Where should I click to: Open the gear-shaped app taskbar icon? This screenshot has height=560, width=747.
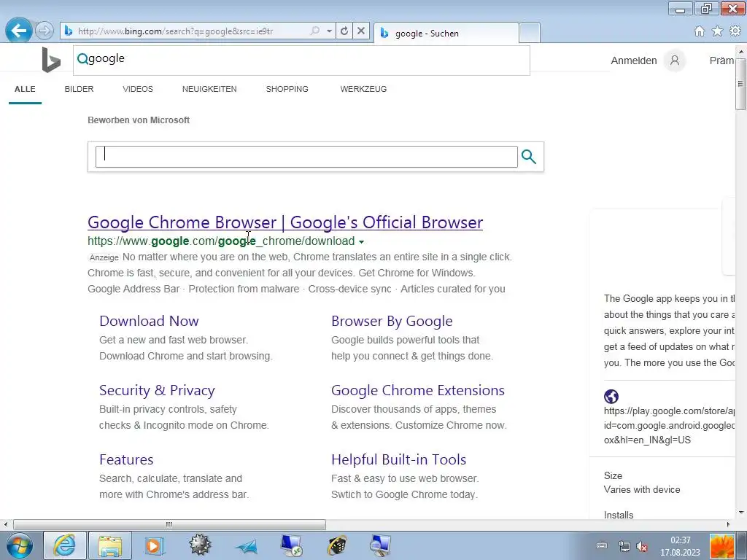(200, 545)
